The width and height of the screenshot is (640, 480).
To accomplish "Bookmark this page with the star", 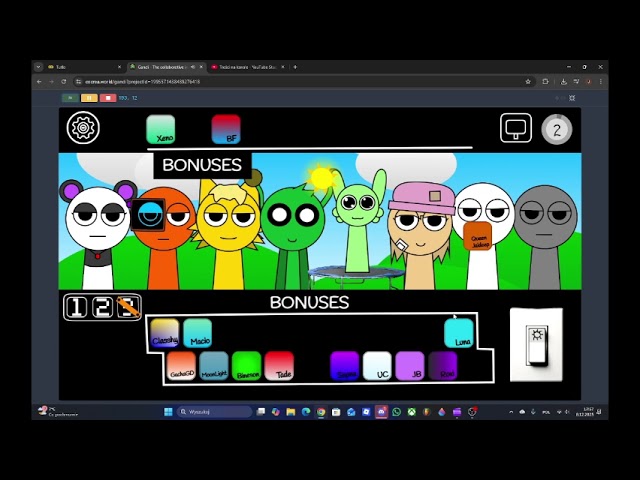I will pyautogui.click(x=528, y=82).
